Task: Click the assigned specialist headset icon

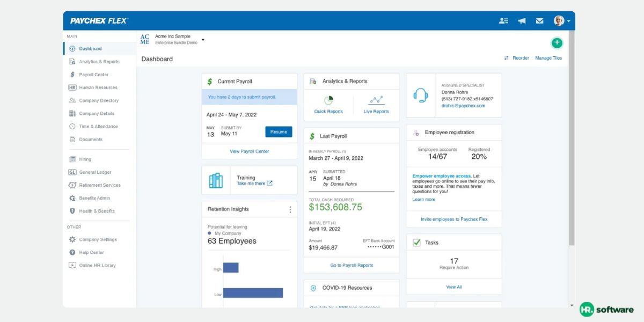Action: coord(421,96)
